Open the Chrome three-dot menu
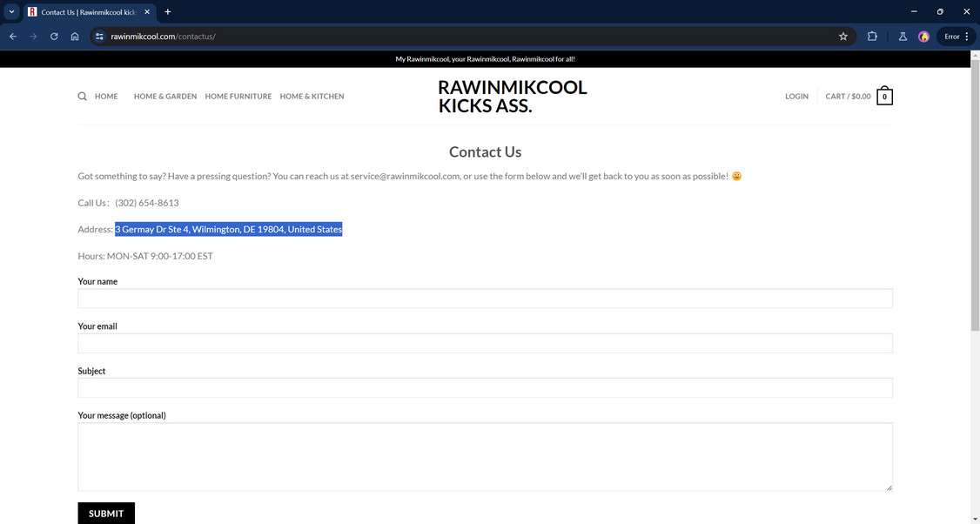This screenshot has height=524, width=980. [966, 37]
